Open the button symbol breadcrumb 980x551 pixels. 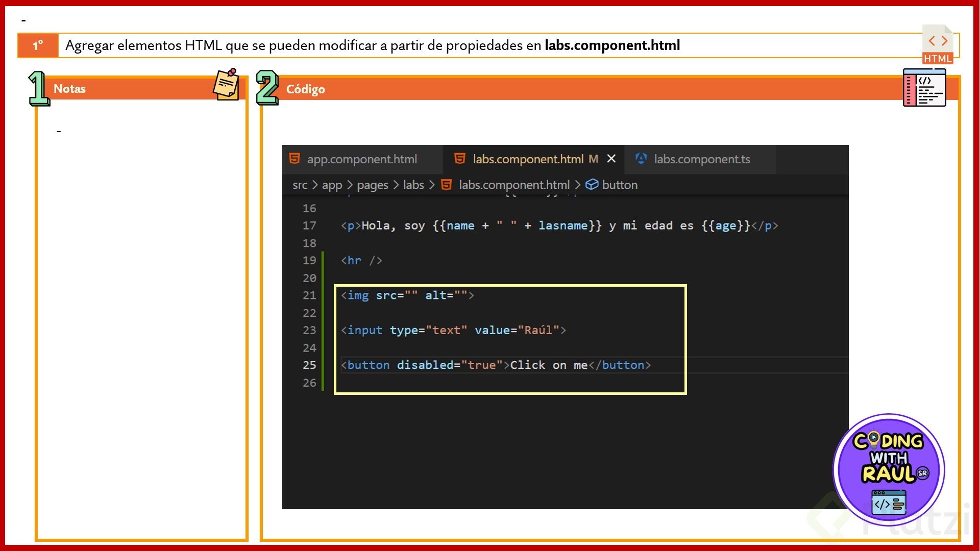[x=620, y=185]
